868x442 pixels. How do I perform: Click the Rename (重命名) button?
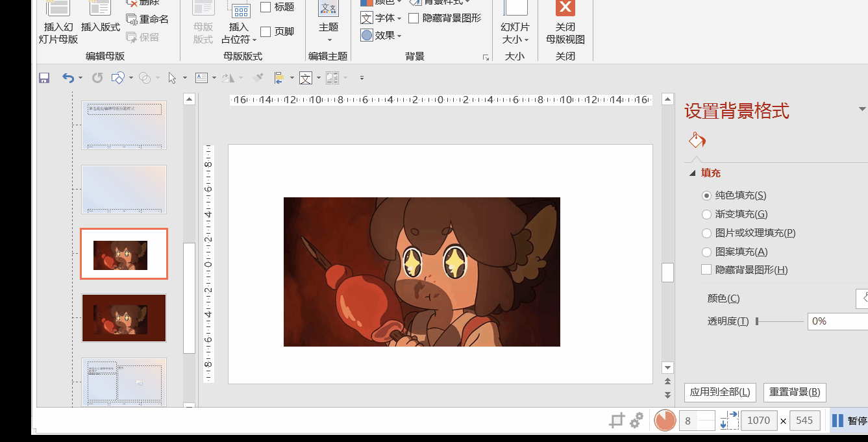coord(148,19)
